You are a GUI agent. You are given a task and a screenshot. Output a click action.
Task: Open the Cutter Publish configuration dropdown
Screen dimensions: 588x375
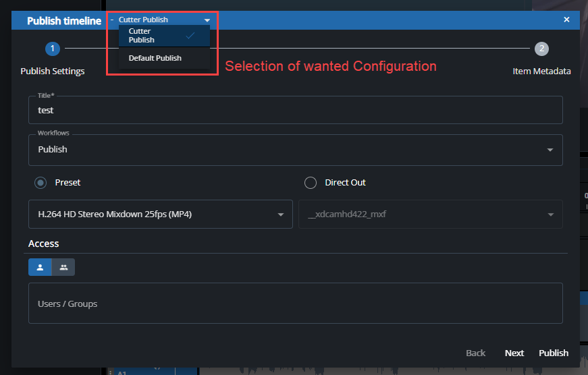(162, 20)
